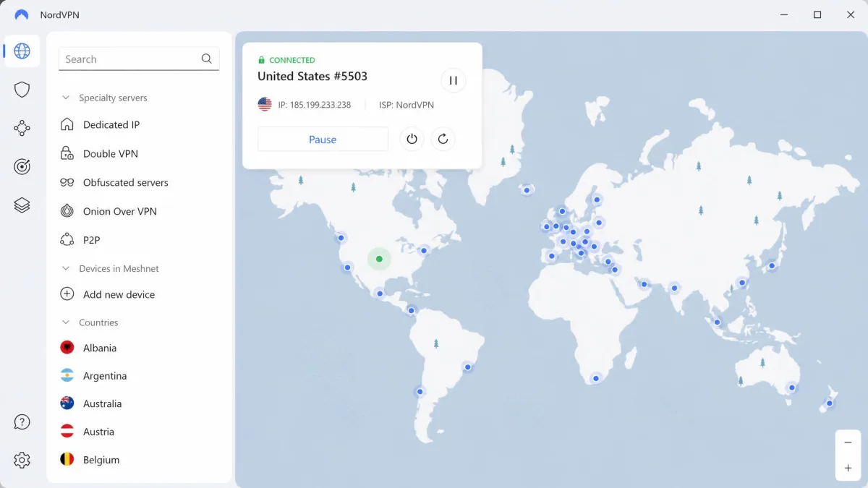
Task: Click the reconnect refresh icon
Action: (443, 139)
